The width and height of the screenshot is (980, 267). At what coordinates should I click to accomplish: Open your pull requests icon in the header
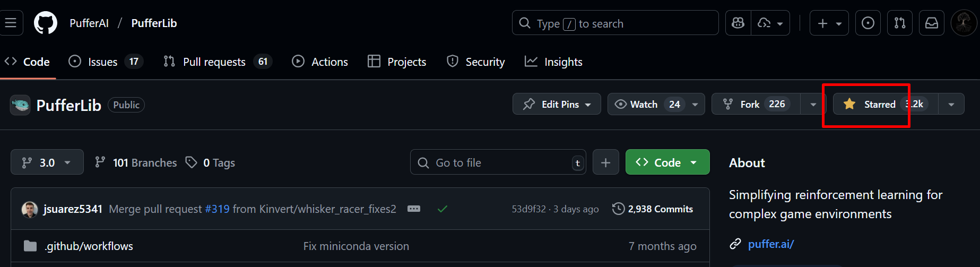point(900,23)
